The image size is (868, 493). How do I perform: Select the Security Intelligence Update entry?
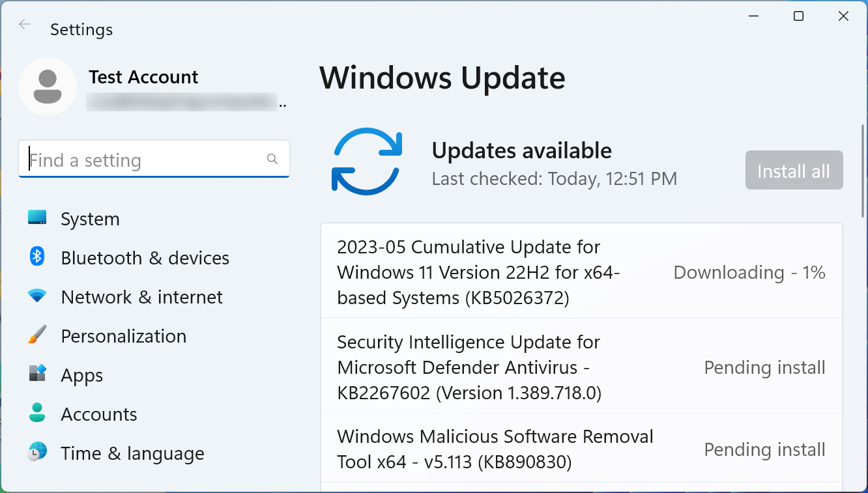[581, 366]
